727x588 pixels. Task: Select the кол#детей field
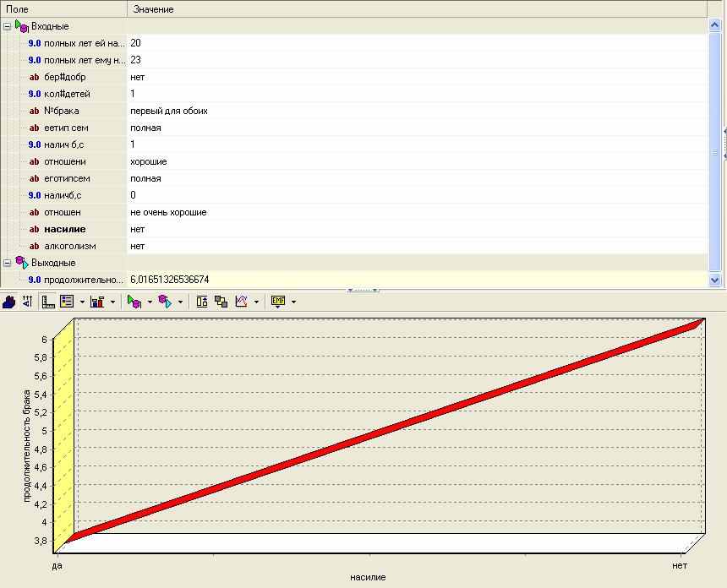(67, 94)
